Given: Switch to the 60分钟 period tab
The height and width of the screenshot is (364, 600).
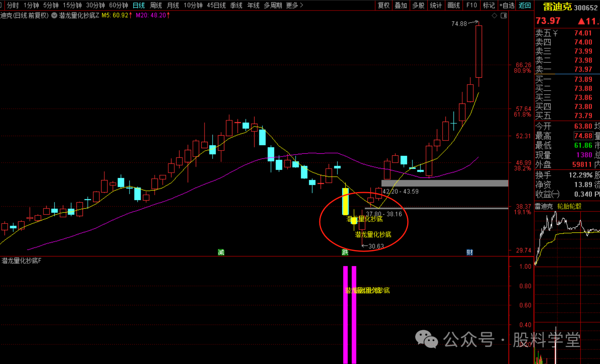Looking at the screenshot, I should point(118,5).
